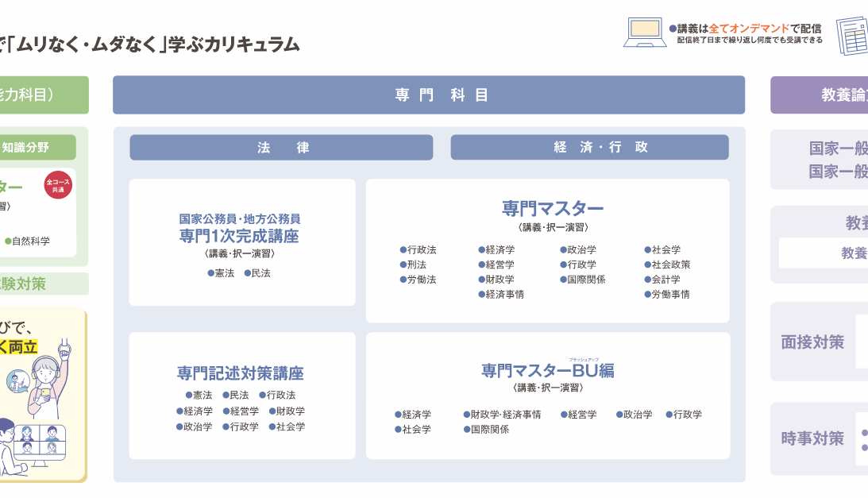Viewport: 868px width, 498px height.
Task: Click the 刑法 subject in 専門マスター
Action: (x=414, y=264)
